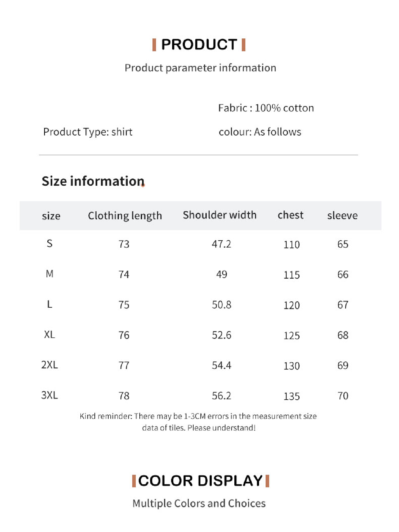Select the XL size row label
This screenshot has width=399, height=532.
click(49, 334)
